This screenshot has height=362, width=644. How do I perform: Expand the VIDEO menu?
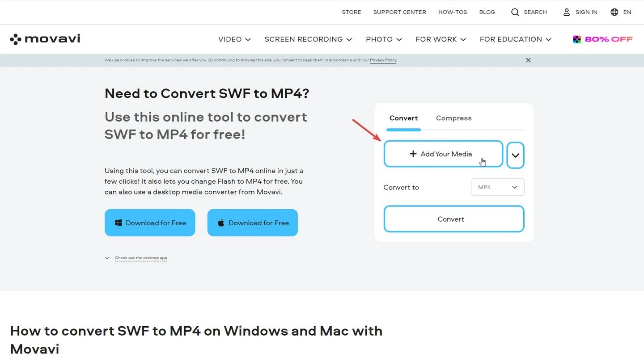234,39
